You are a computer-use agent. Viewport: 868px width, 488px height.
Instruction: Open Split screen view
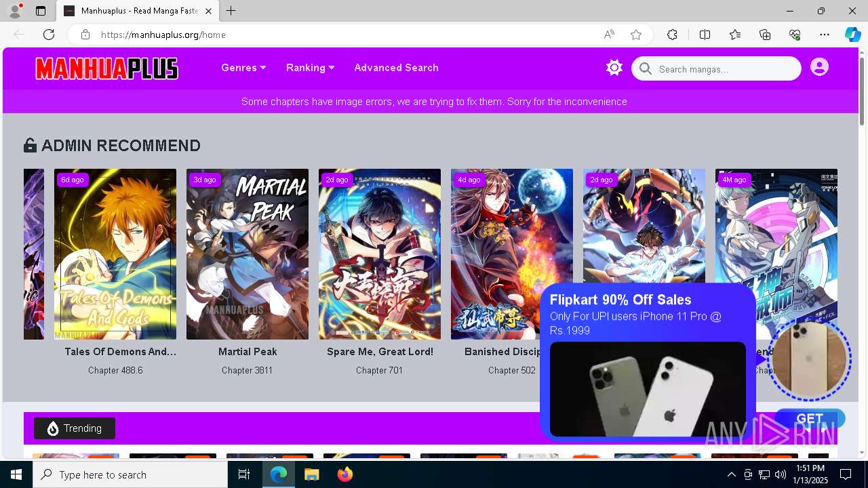[705, 35]
